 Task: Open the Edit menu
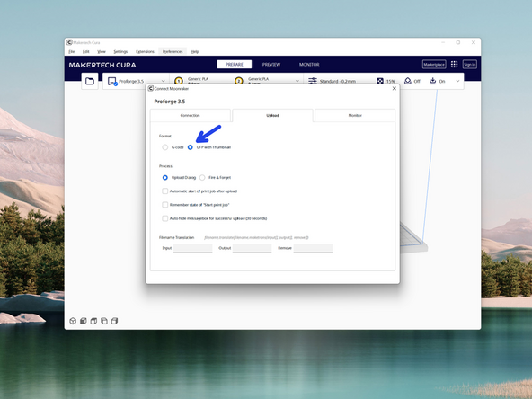pyautogui.click(x=86, y=51)
